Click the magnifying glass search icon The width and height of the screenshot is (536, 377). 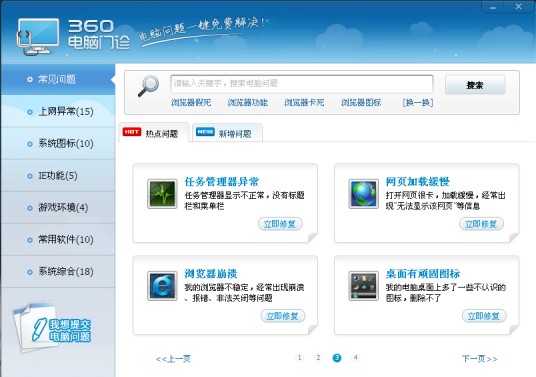pos(148,86)
